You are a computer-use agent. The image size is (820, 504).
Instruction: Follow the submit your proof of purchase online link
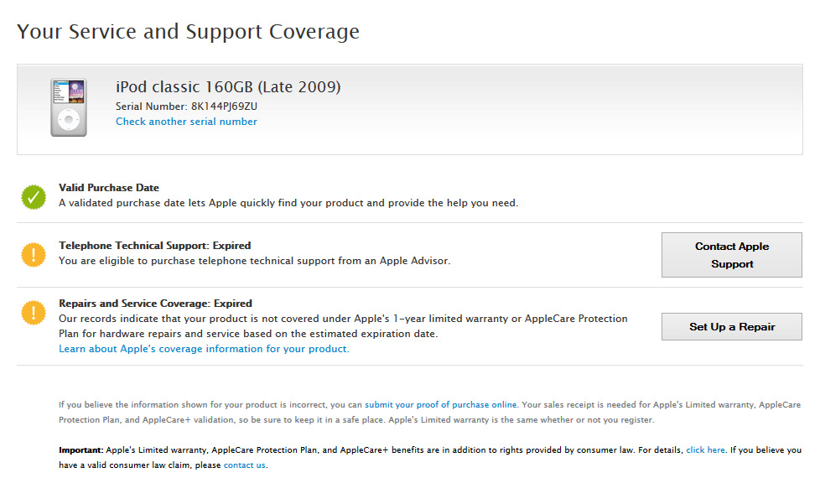[440, 404]
